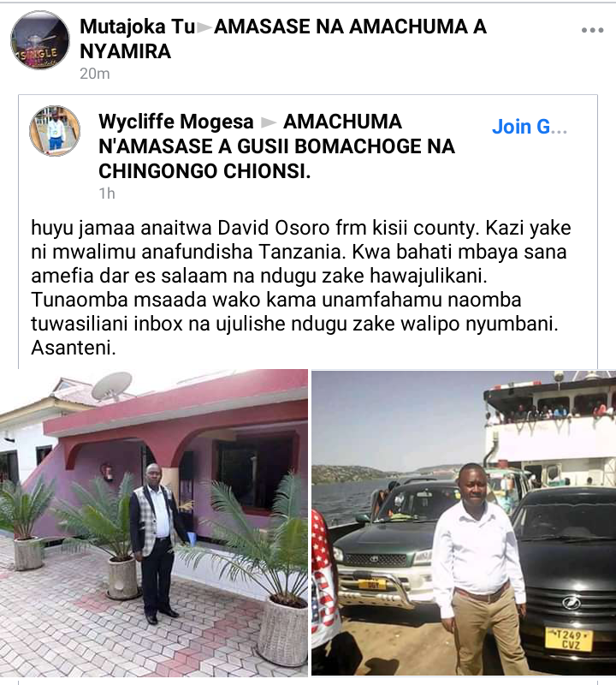This screenshot has height=685, width=616.
Task: Open the AMACHUMA N'AMASASE A GUSII BOMACHOGE group link
Action: point(277,146)
